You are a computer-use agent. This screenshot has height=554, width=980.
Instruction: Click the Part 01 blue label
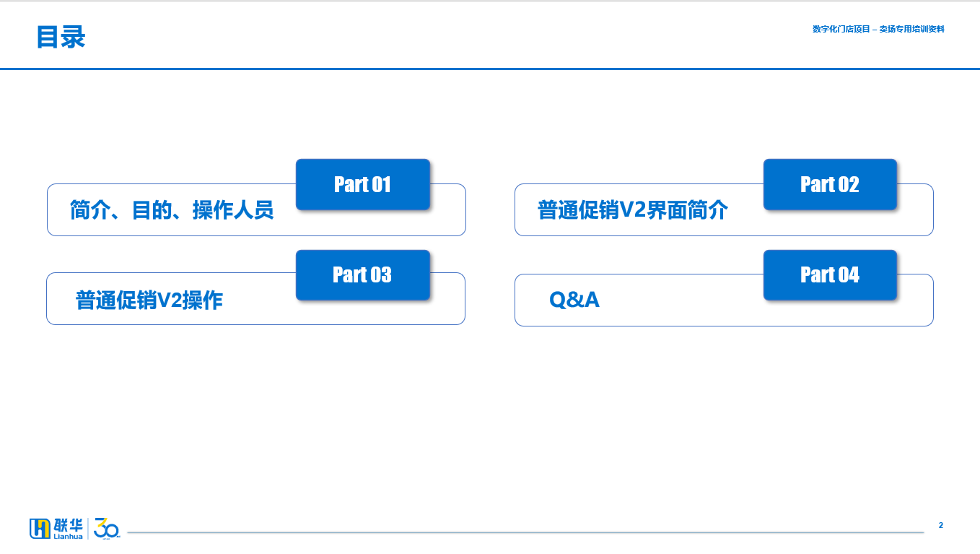(x=362, y=184)
